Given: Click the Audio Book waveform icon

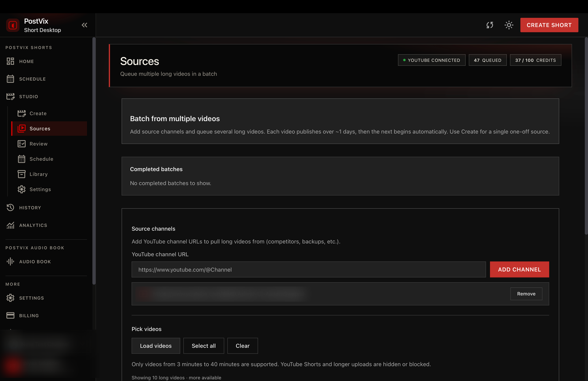Looking at the screenshot, I should point(10,261).
